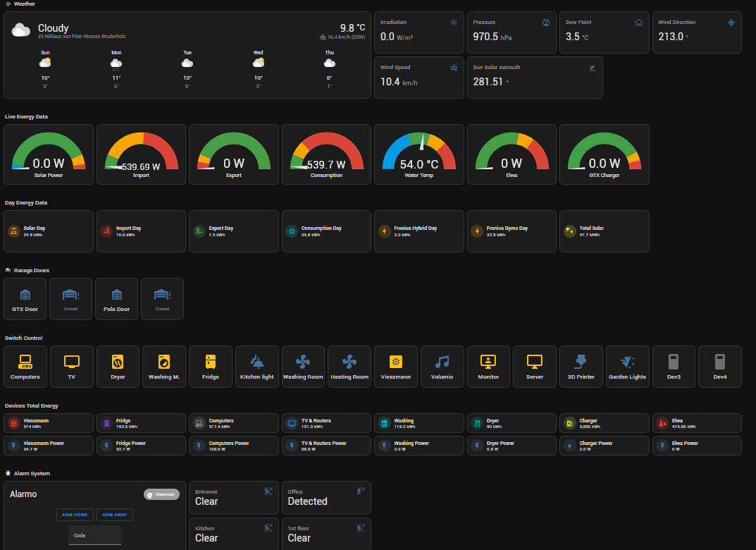
Task: Click Wednesday's forecast icon
Action: click(259, 63)
